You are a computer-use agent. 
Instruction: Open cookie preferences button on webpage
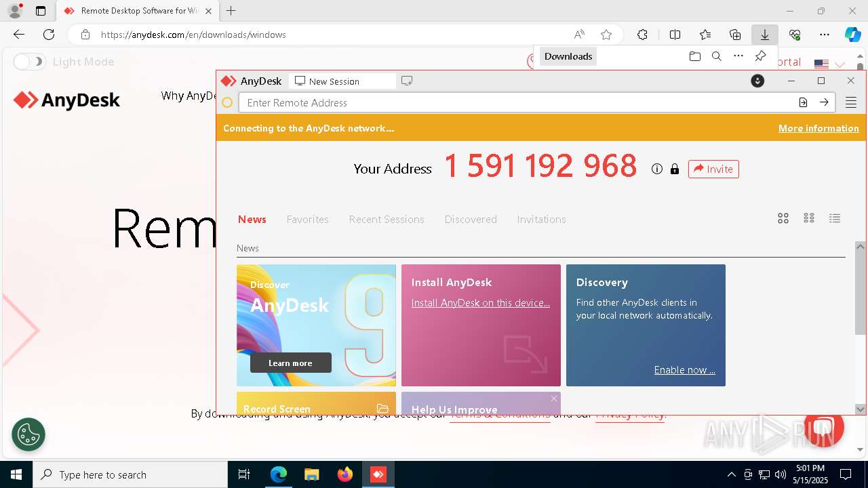pyautogui.click(x=28, y=434)
